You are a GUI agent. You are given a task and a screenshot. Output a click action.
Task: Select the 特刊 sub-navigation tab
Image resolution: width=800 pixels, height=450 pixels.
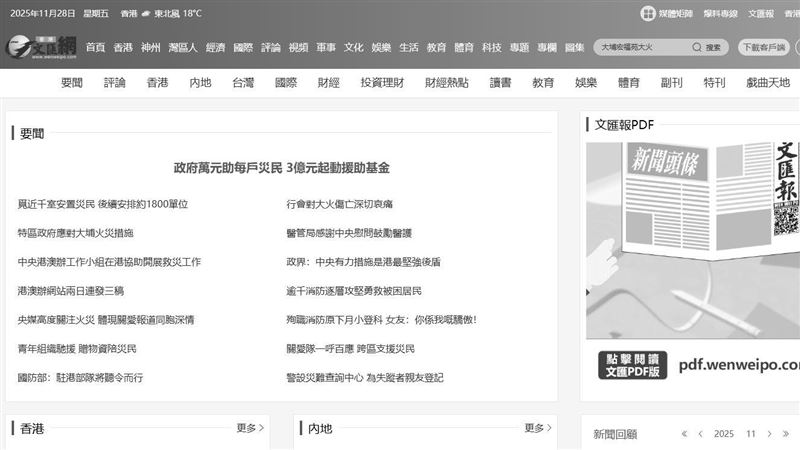(714, 83)
